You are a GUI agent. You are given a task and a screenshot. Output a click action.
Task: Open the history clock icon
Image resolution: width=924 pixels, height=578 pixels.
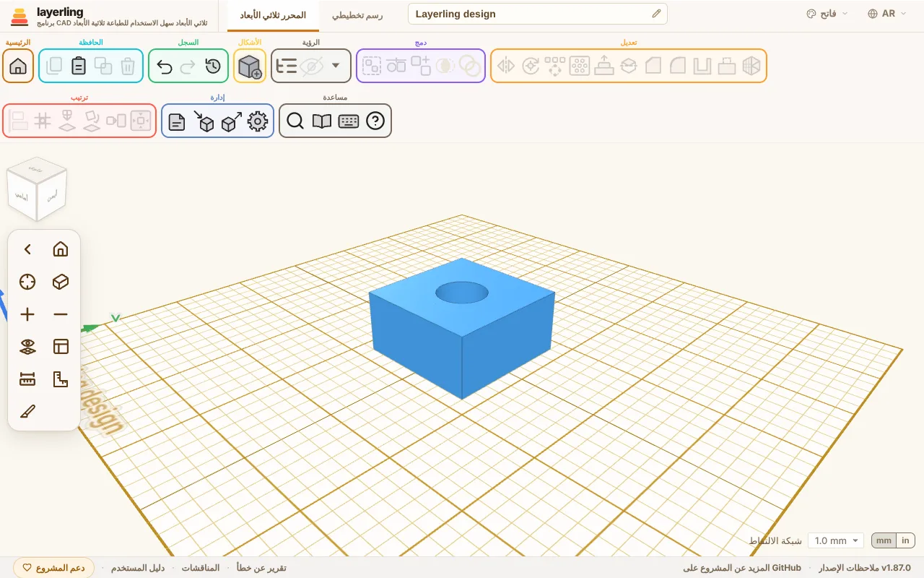212,66
